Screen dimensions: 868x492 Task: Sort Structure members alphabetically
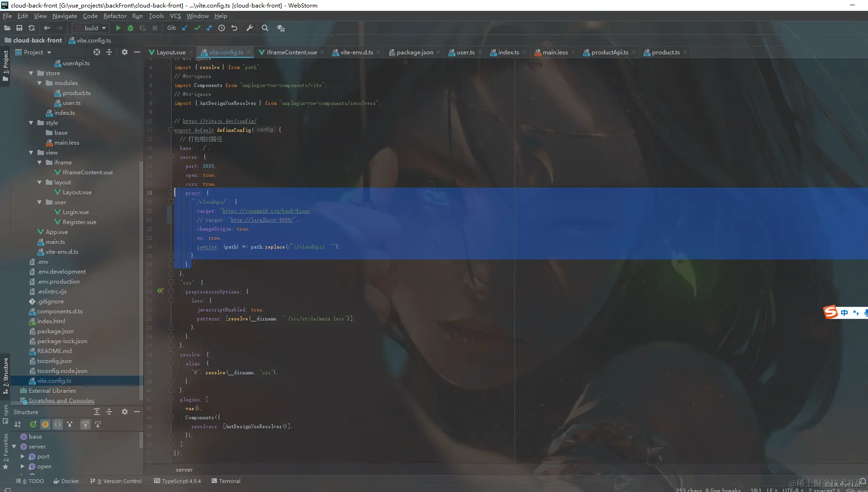[x=17, y=424]
